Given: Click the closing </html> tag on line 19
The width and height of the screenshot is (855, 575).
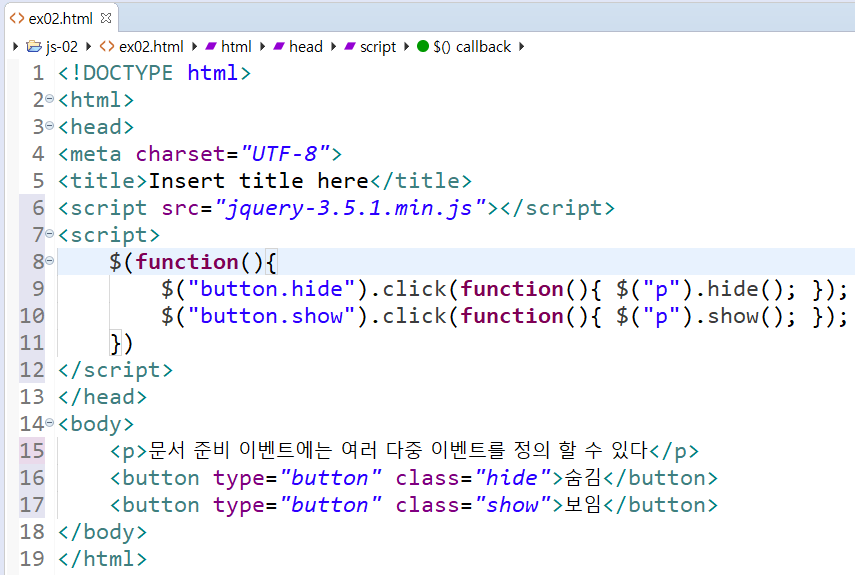Looking at the screenshot, I should tap(103, 559).
